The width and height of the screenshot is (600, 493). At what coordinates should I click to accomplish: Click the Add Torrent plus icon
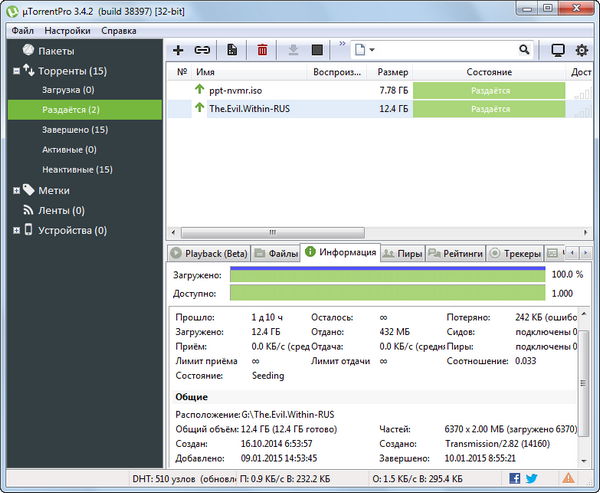(x=178, y=49)
